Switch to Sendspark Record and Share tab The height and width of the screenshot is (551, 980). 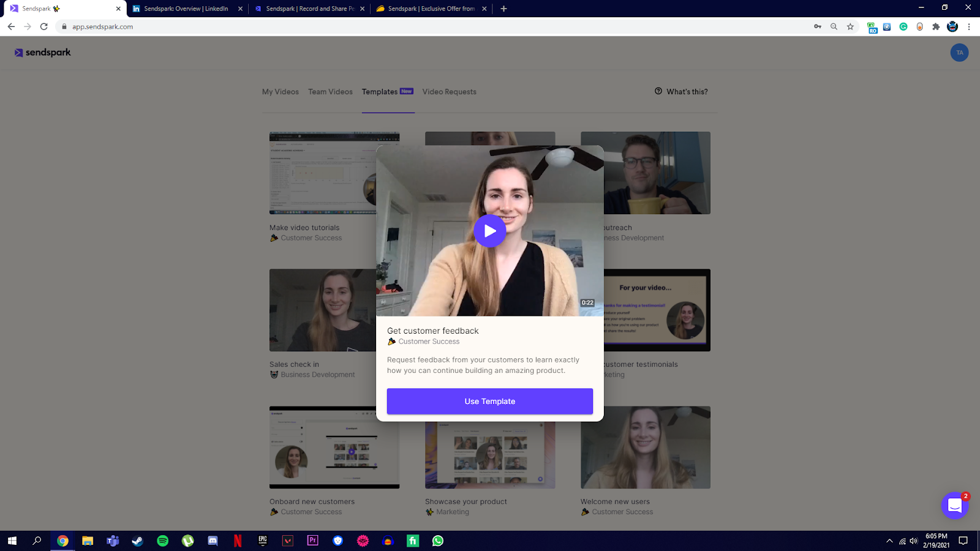(x=310, y=9)
